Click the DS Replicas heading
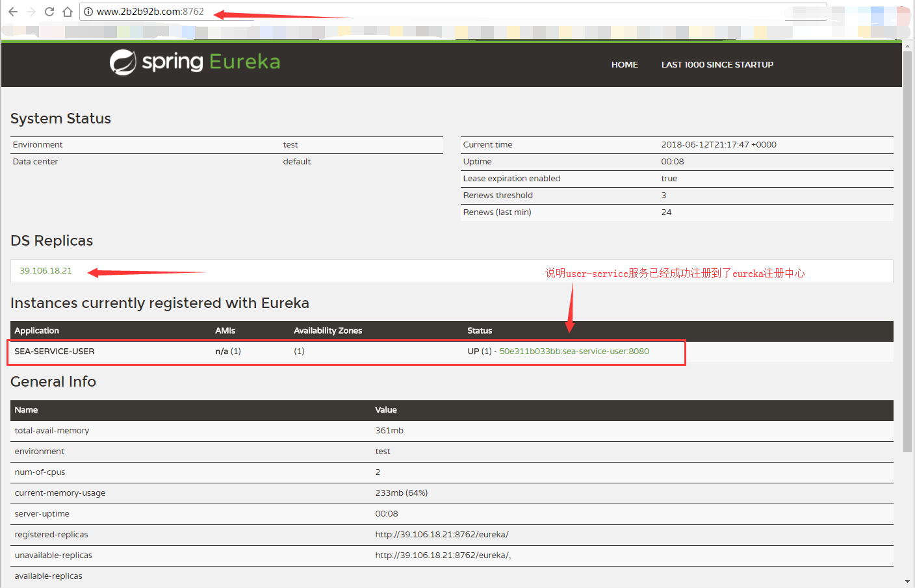The width and height of the screenshot is (915, 588). click(51, 241)
